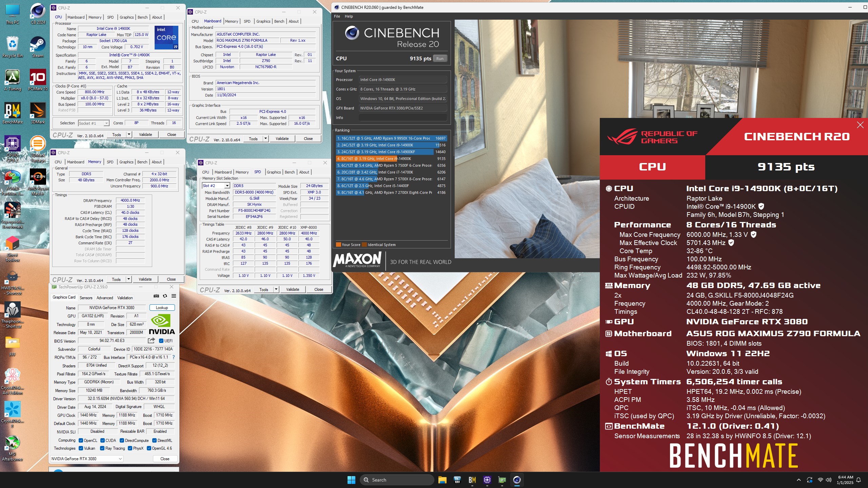Viewport: 868px width, 488px height.
Task: Click Validate in the CPU-Z SPD window
Action: point(293,289)
